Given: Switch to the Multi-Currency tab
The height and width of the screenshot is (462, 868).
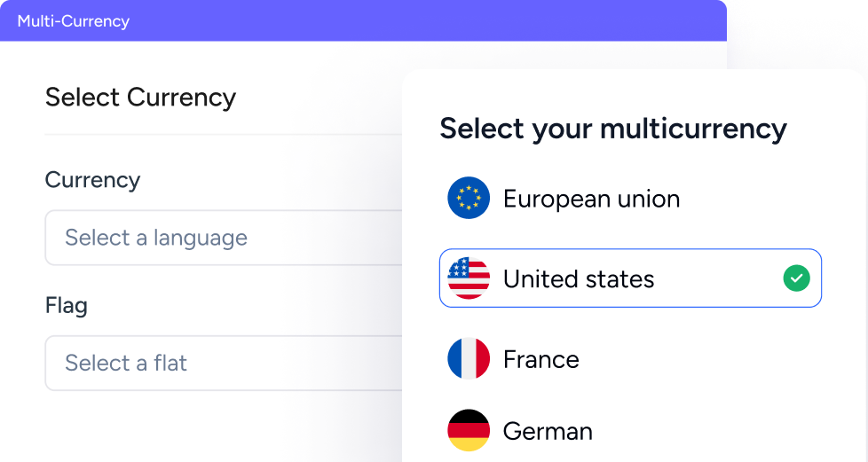Looking at the screenshot, I should 74,20.
